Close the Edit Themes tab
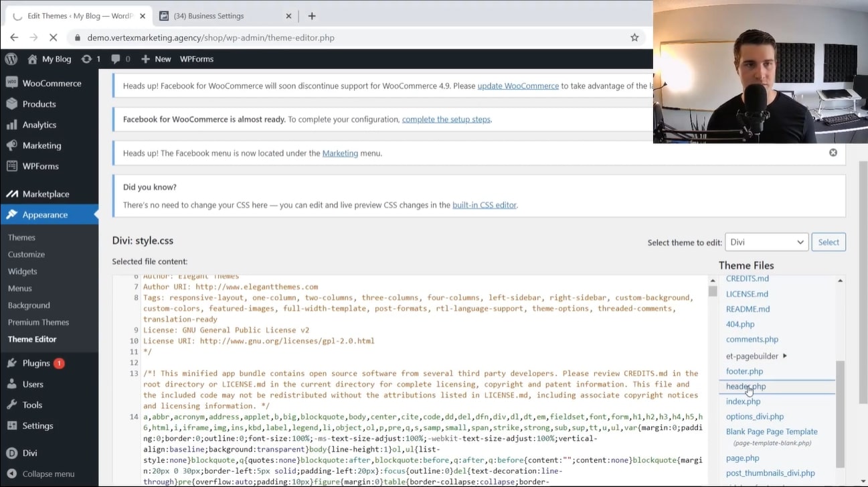This screenshot has width=868, height=487. [143, 15]
